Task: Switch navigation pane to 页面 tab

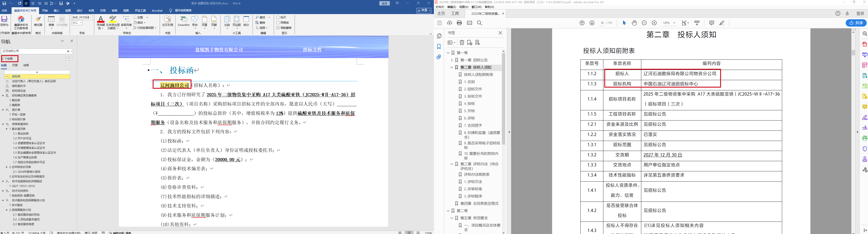Action: coord(15,65)
